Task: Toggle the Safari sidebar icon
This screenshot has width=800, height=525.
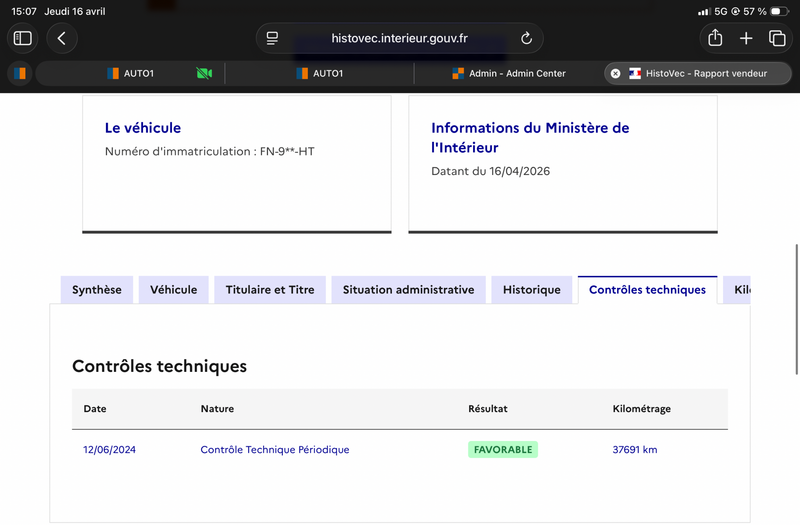Action: tap(22, 38)
